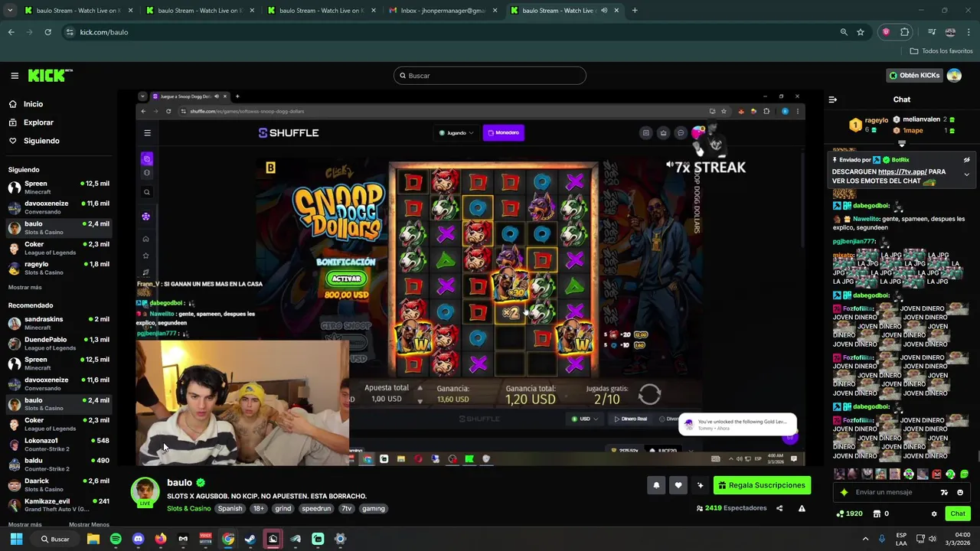980x551 pixels.
Task: Open the browser extensions puzzle icon
Action: 905,32
